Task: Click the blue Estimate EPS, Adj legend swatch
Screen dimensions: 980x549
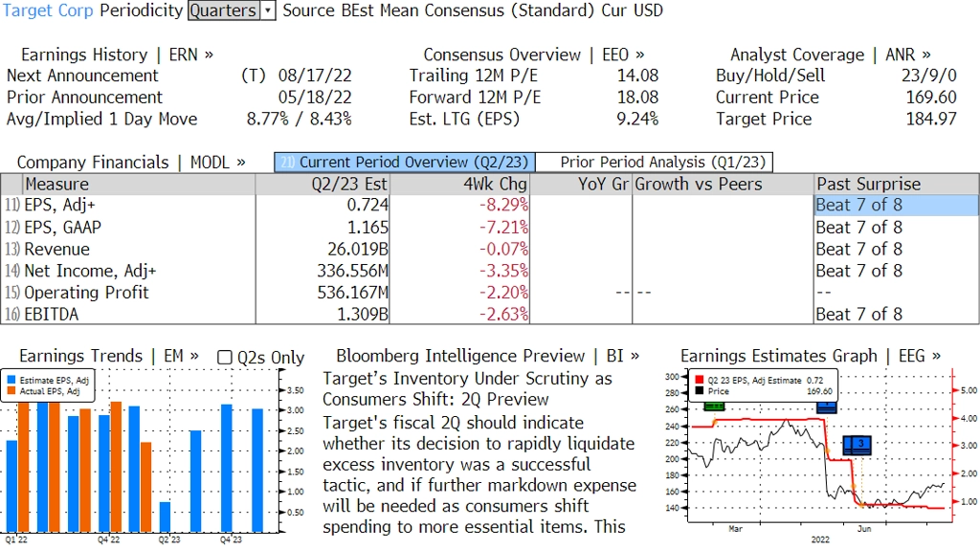Action: pyautogui.click(x=11, y=380)
